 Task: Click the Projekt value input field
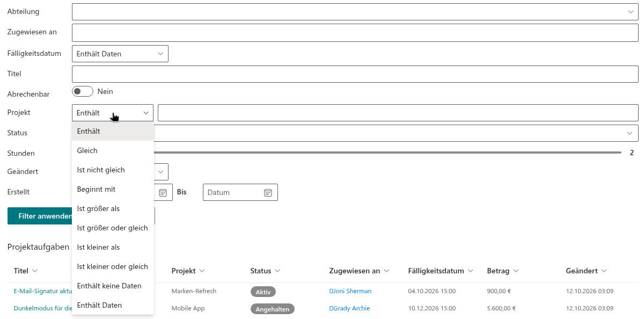pos(398,113)
